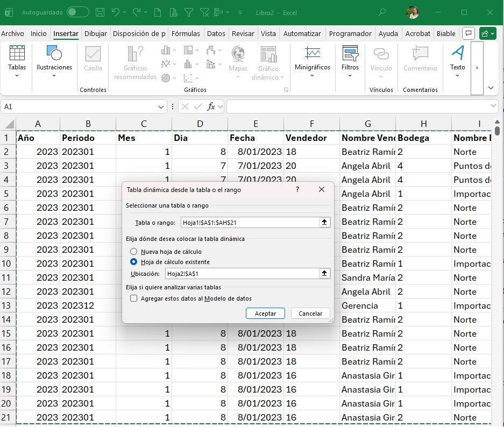Click the Minigráficos sparkline icon

[x=313, y=54]
